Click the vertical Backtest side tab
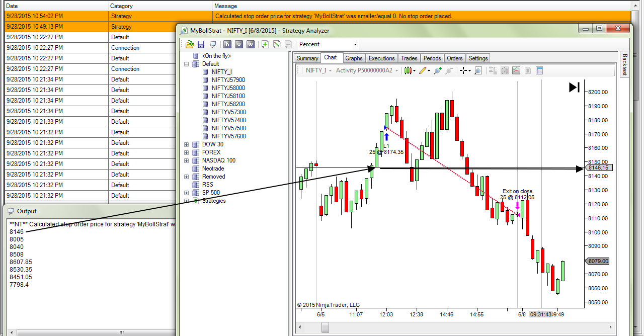Viewport: 644px width, 336px height. pos(624,64)
